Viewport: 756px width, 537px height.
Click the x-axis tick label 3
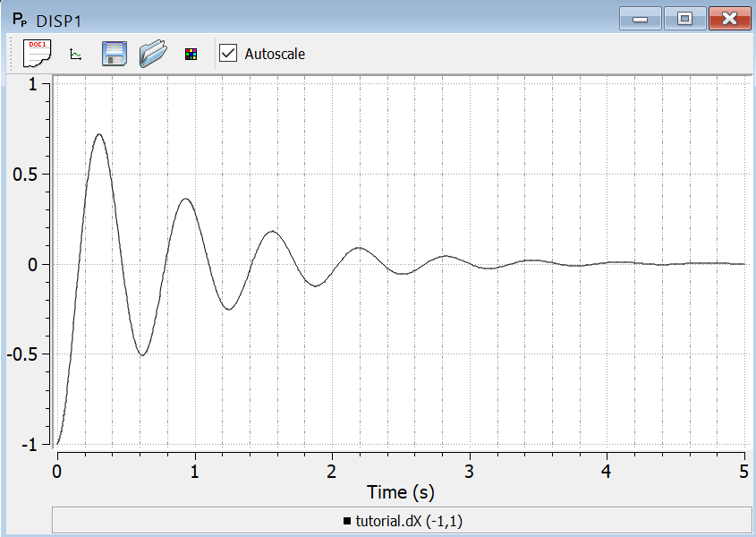click(469, 472)
